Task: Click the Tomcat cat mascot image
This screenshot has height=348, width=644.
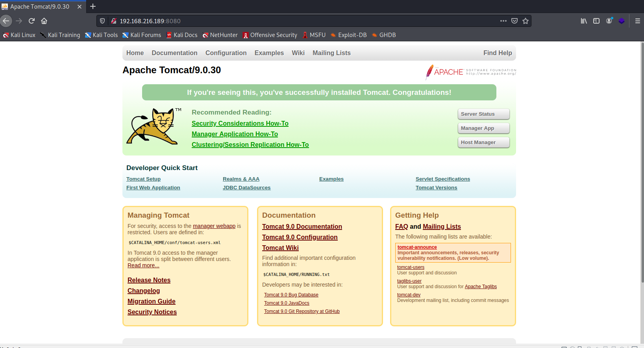Action: [x=154, y=126]
